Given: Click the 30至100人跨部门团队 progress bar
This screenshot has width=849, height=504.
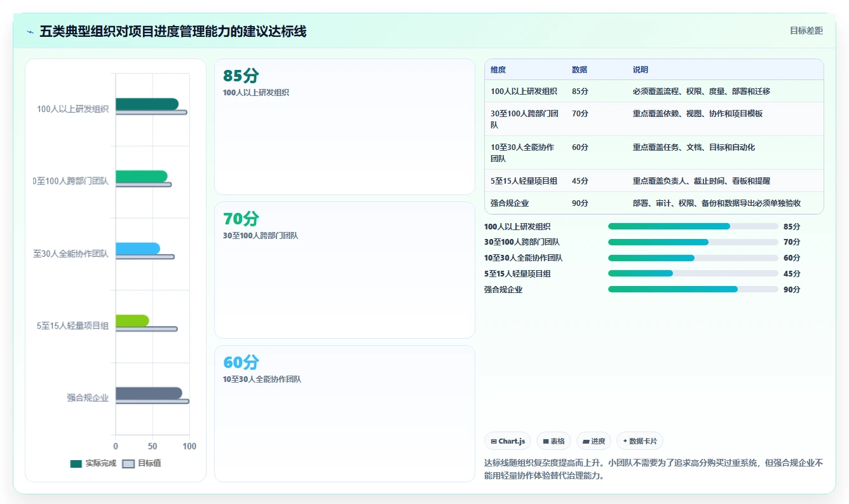Looking at the screenshot, I should 693,242.
